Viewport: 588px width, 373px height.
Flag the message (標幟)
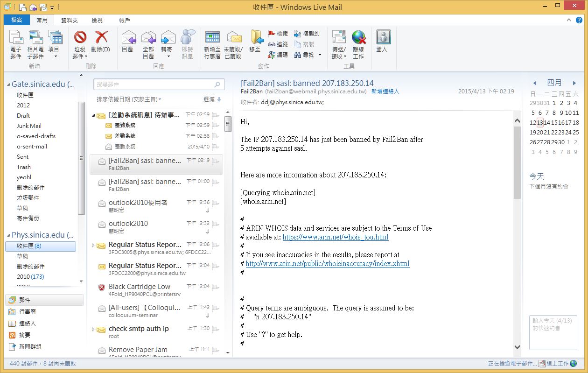pyautogui.click(x=278, y=34)
